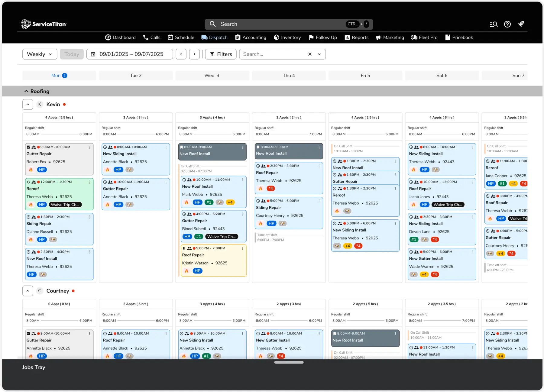Switch to the Wed 3 day tab
This screenshot has height=392, width=544.
(212, 76)
